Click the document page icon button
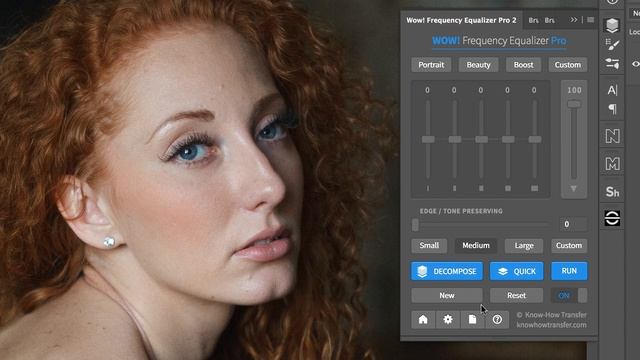The height and width of the screenshot is (360, 640). click(x=472, y=320)
